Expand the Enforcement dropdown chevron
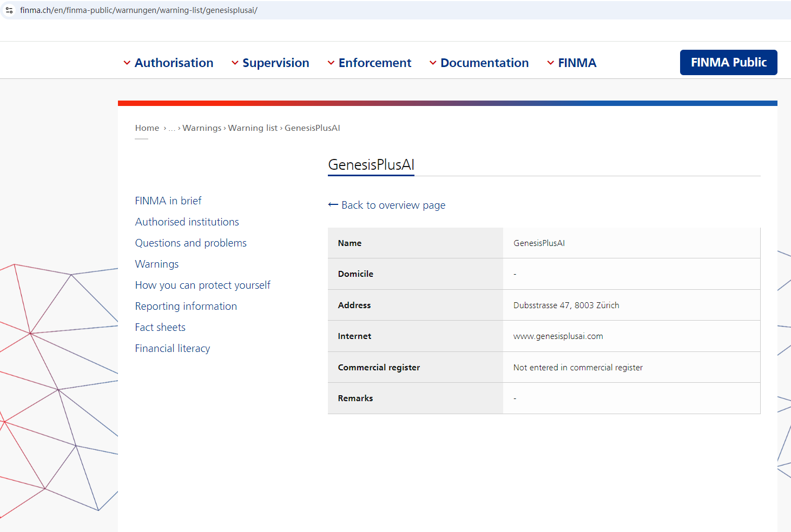Viewport: 791px width, 532px height. pos(331,63)
